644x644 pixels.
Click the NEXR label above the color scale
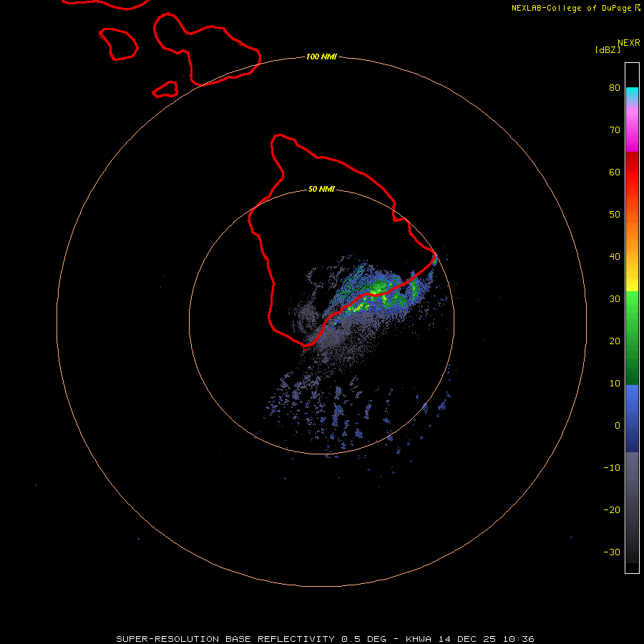point(629,43)
